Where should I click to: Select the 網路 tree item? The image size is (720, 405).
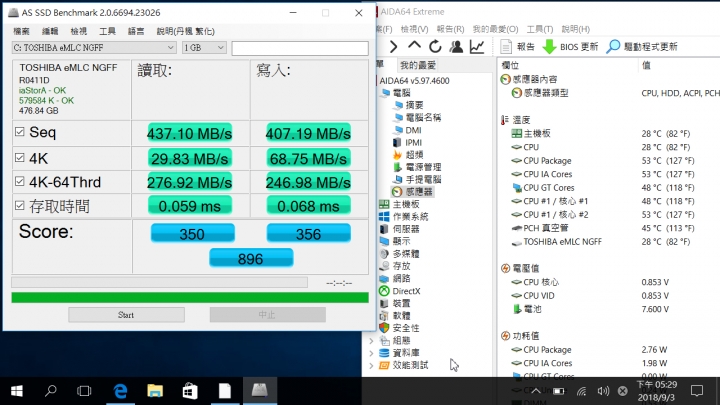[x=395, y=278]
